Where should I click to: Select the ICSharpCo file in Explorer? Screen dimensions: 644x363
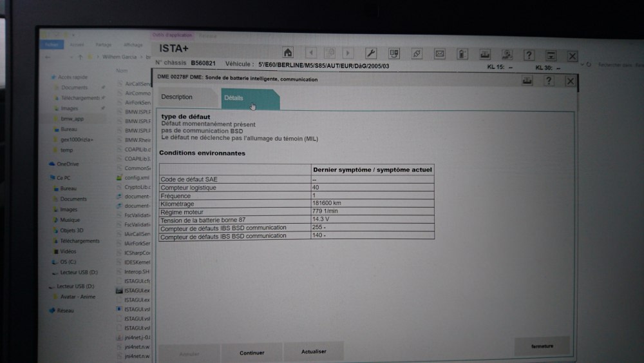(x=137, y=253)
